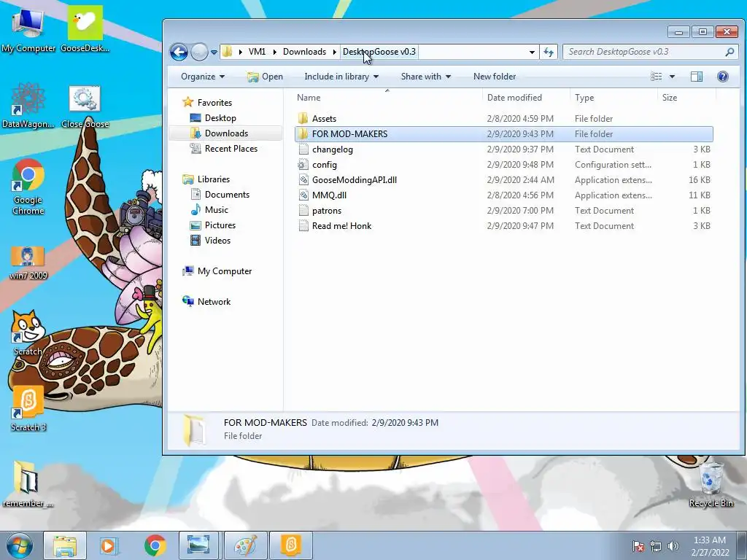Open Paint from the taskbar
The width and height of the screenshot is (747, 560).
[246, 545]
